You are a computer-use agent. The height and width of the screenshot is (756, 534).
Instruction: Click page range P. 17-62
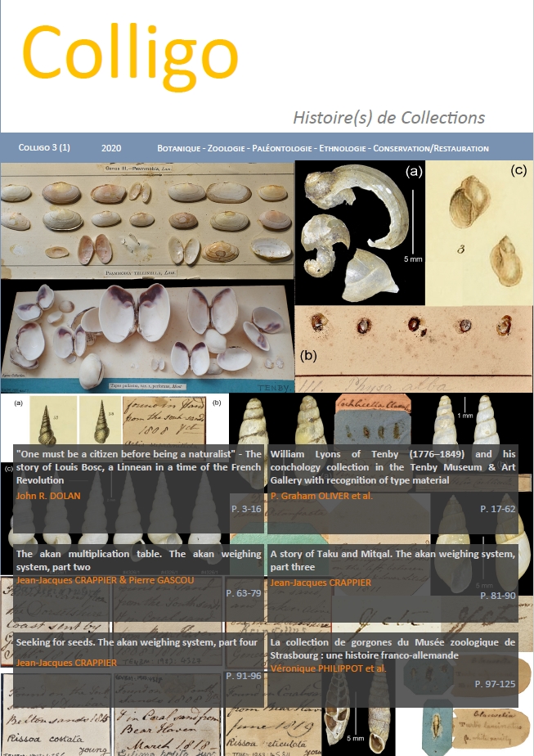pyautogui.click(x=497, y=509)
